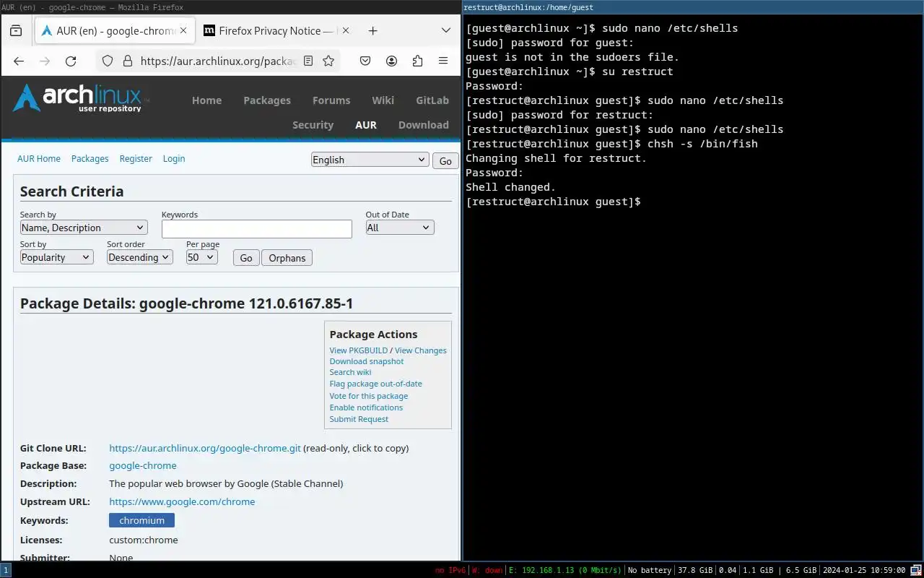Image resolution: width=924 pixels, height=578 pixels.
Task: Open Firefox account icon
Action: click(391, 61)
